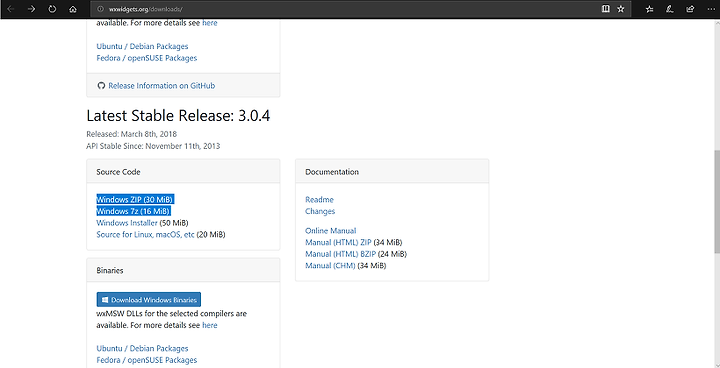Screen dimensions: 720x368
Task: Click the Source Code panel header
Action: tap(183, 171)
